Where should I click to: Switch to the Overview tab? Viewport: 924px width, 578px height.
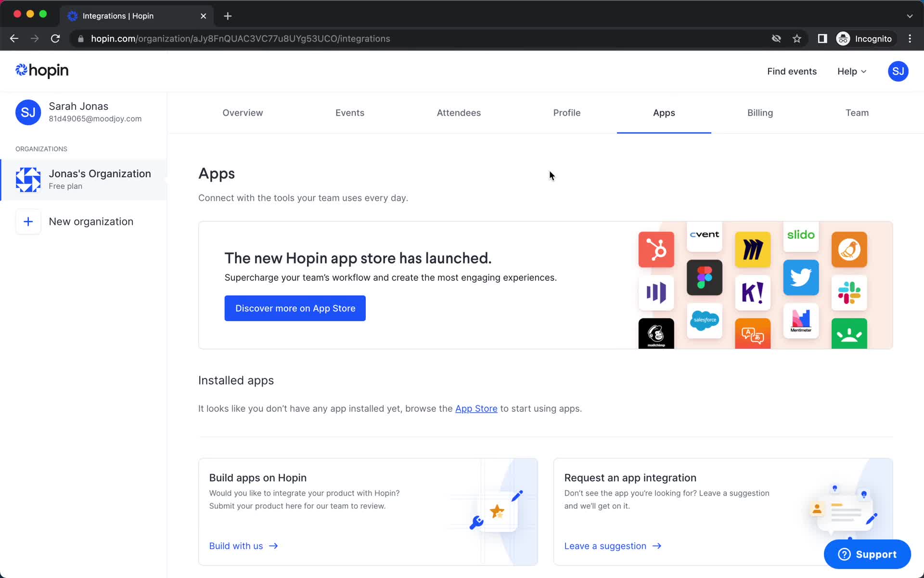pyautogui.click(x=243, y=113)
